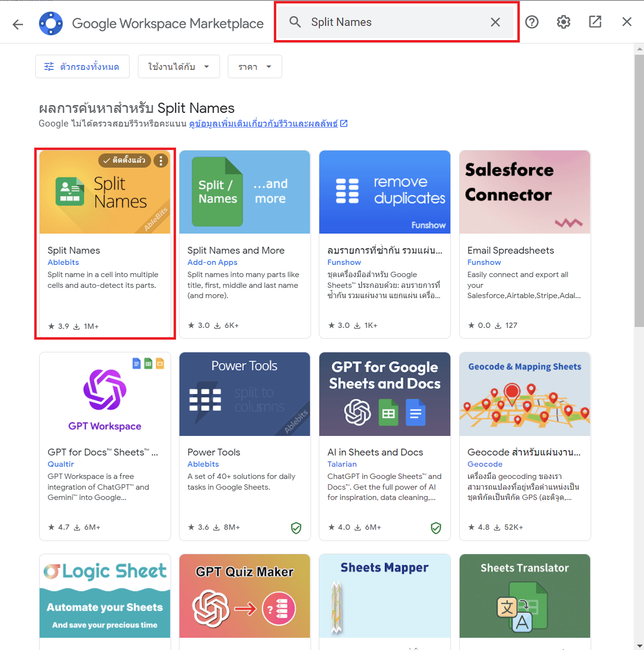Open the settings gear icon
644x650 pixels.
tap(563, 22)
